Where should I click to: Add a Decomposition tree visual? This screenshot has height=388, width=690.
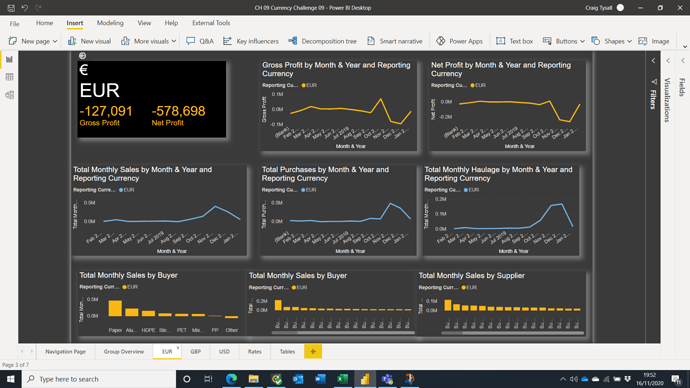[x=323, y=41]
